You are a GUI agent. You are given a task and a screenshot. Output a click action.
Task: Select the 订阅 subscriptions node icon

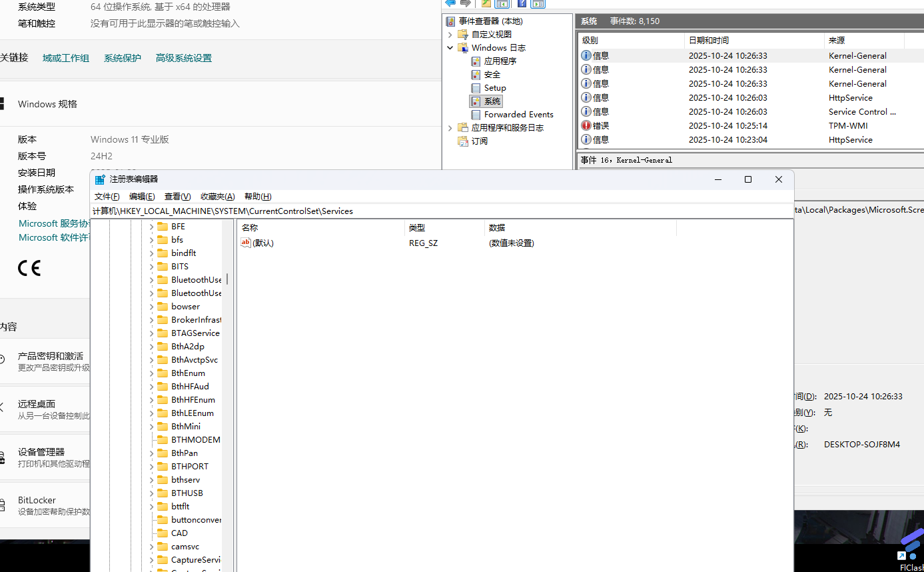click(463, 141)
